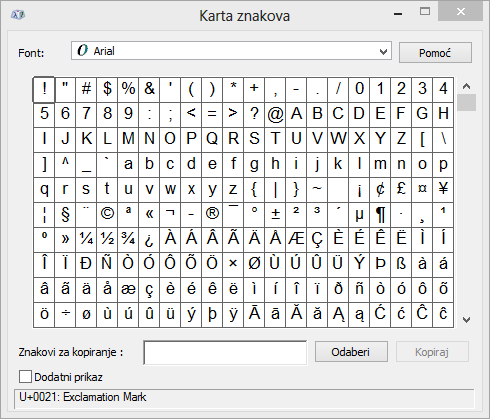Image resolution: width=490 pixels, height=419 pixels.
Task: Select the registered trademark symbol
Action: coord(212,215)
